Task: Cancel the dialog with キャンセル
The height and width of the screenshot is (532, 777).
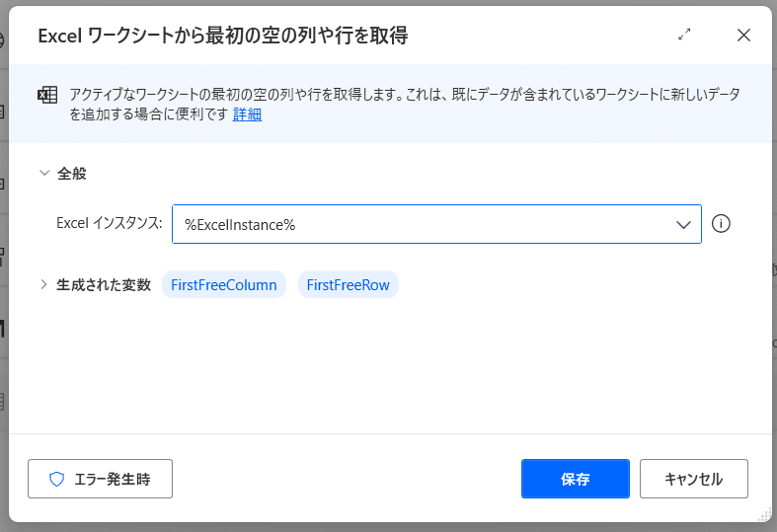Action: coord(694,479)
